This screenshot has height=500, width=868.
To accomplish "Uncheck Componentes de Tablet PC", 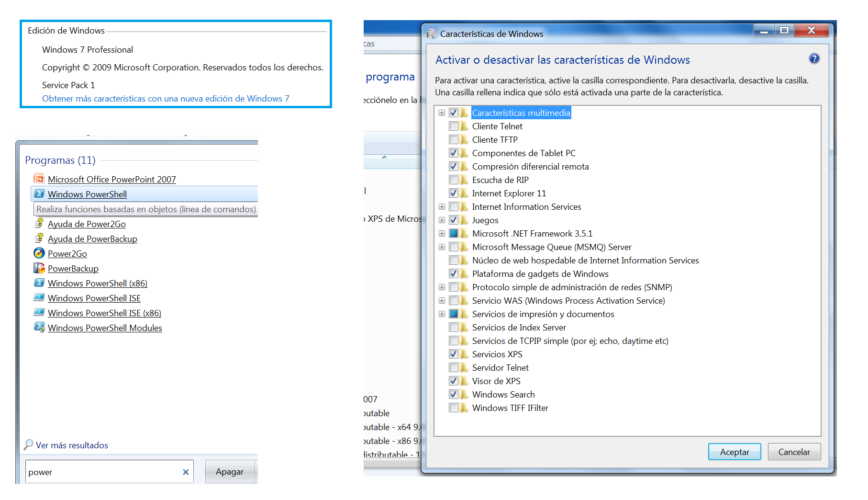I will point(454,153).
